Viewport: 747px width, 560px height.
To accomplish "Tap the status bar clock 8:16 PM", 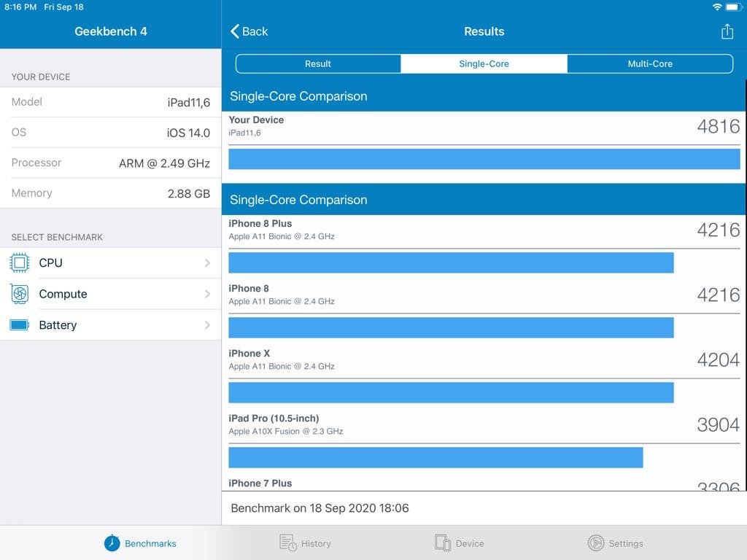I will click(x=20, y=7).
